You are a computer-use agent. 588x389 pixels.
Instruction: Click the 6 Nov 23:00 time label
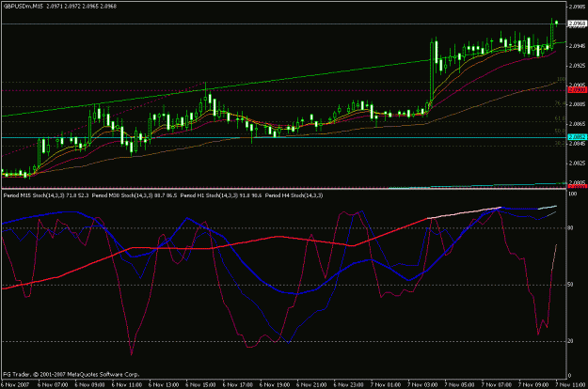point(349,385)
